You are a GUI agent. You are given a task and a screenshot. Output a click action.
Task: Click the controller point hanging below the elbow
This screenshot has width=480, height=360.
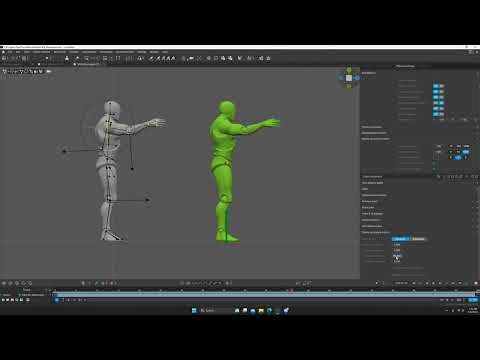tap(132, 169)
